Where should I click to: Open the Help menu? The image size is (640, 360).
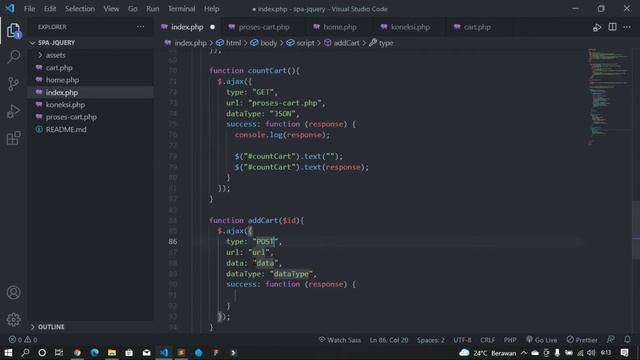pos(211,9)
